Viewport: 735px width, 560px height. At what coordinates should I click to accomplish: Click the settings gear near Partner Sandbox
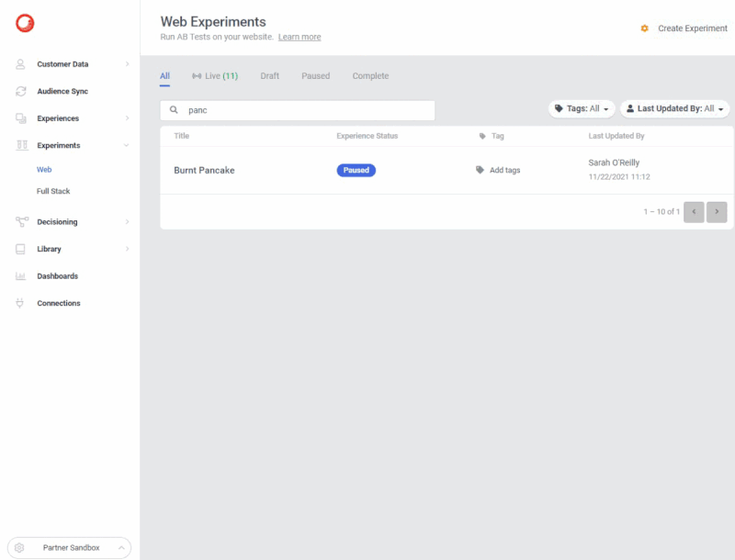pos(19,548)
